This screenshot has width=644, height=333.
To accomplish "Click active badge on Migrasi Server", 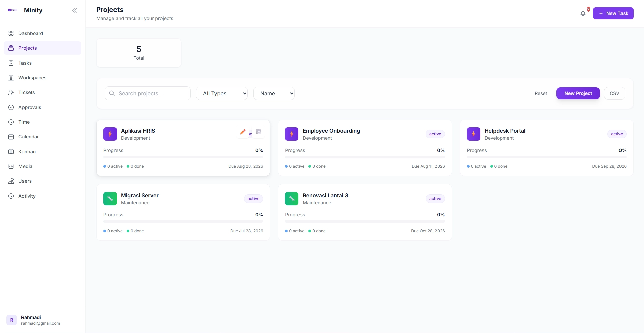I will coord(254,199).
